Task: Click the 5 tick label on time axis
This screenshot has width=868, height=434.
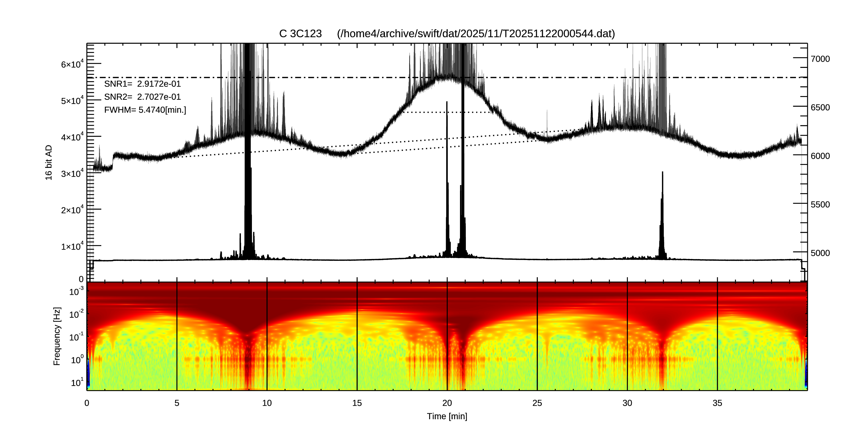Action: coord(177,403)
